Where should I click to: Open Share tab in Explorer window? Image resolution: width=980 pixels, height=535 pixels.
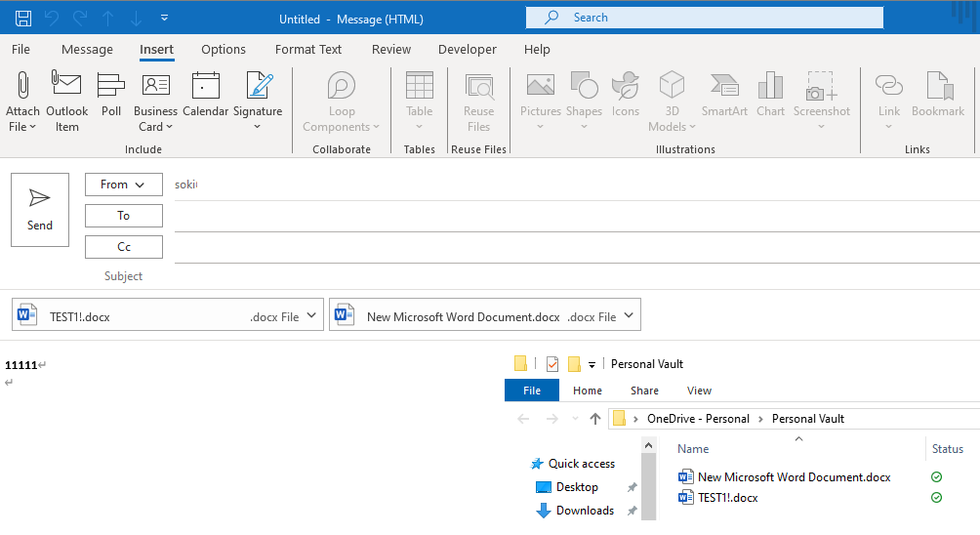coord(644,391)
